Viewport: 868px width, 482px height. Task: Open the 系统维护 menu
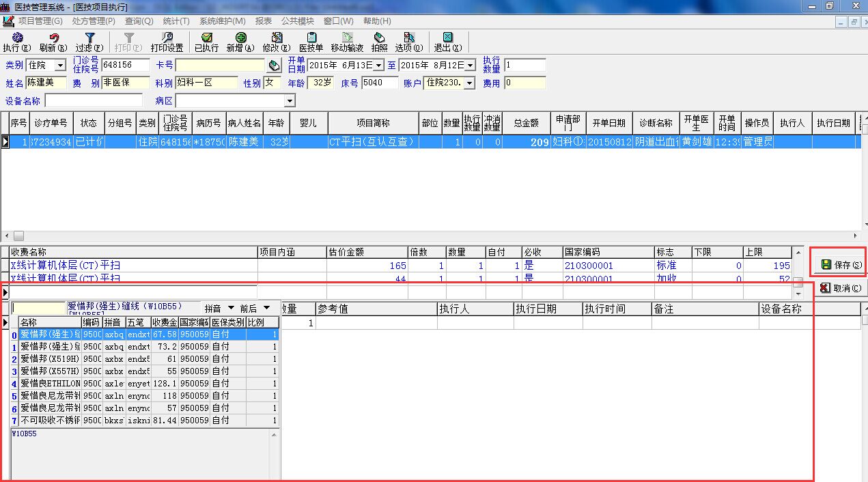click(x=222, y=21)
